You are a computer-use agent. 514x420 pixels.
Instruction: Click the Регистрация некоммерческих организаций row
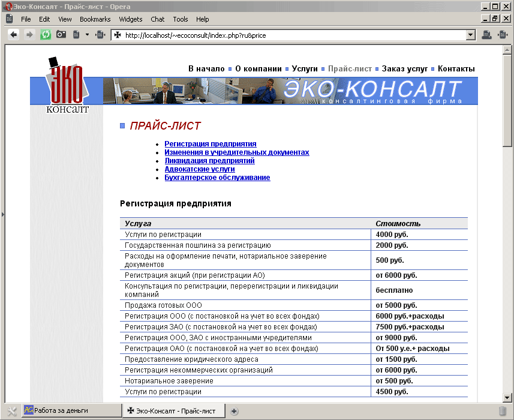[x=293, y=370]
